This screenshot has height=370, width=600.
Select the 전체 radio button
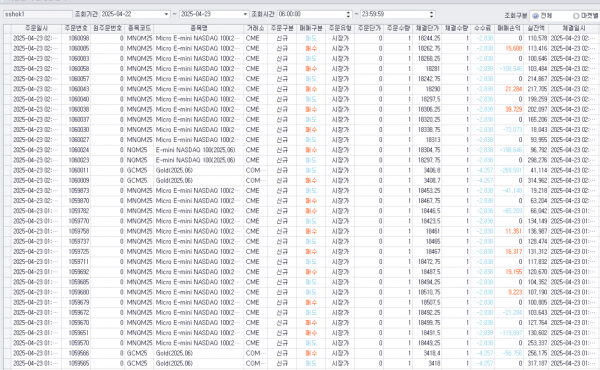535,16
